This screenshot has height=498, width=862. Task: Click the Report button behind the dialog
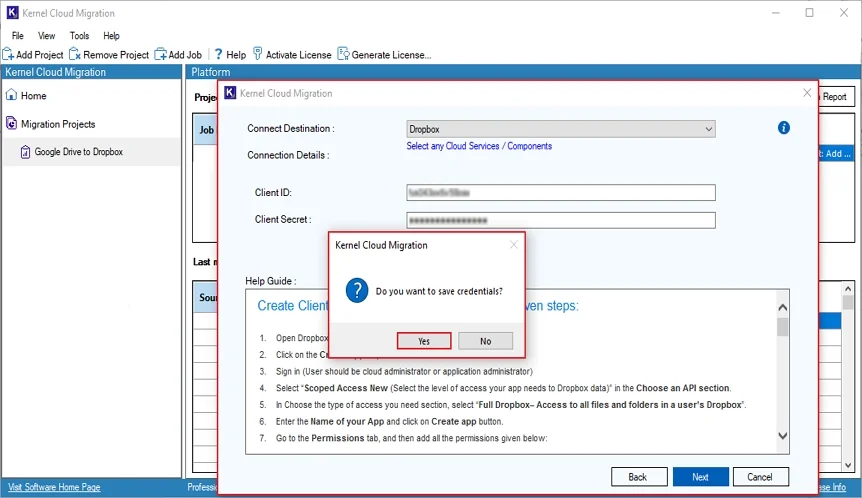coord(836,97)
